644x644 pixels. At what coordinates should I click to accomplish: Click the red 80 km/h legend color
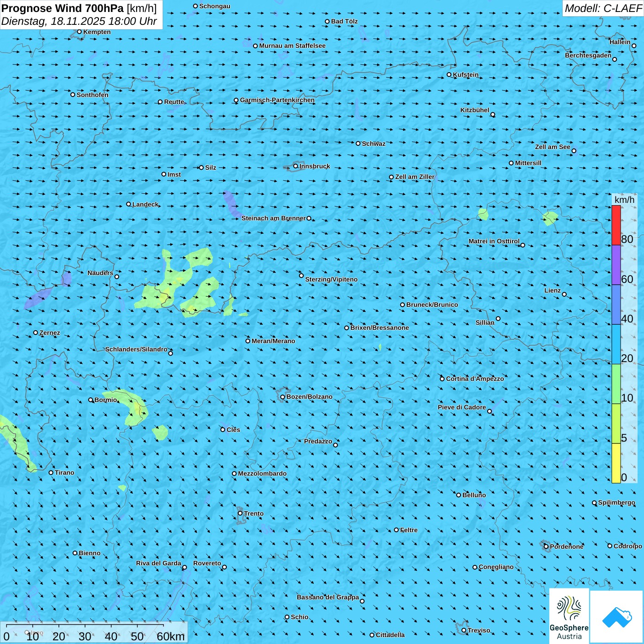click(616, 225)
